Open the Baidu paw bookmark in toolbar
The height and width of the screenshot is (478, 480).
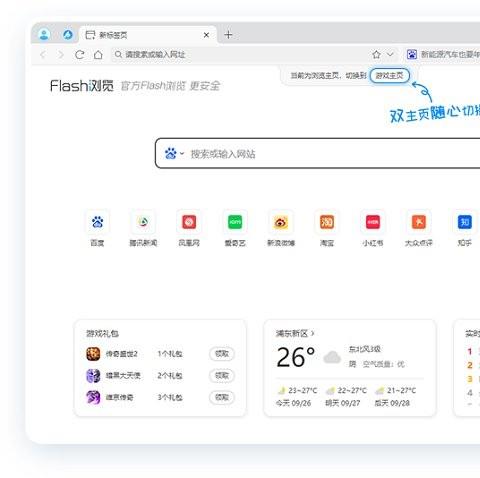[412, 54]
